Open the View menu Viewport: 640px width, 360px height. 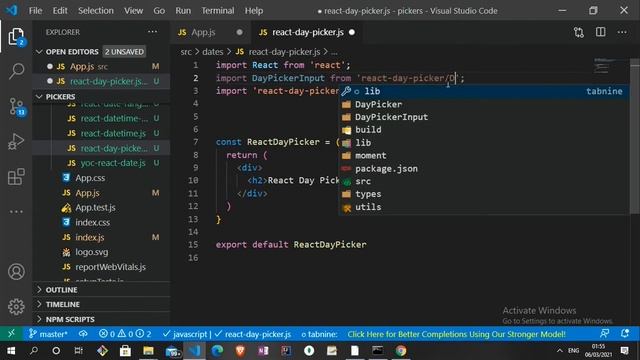133,11
